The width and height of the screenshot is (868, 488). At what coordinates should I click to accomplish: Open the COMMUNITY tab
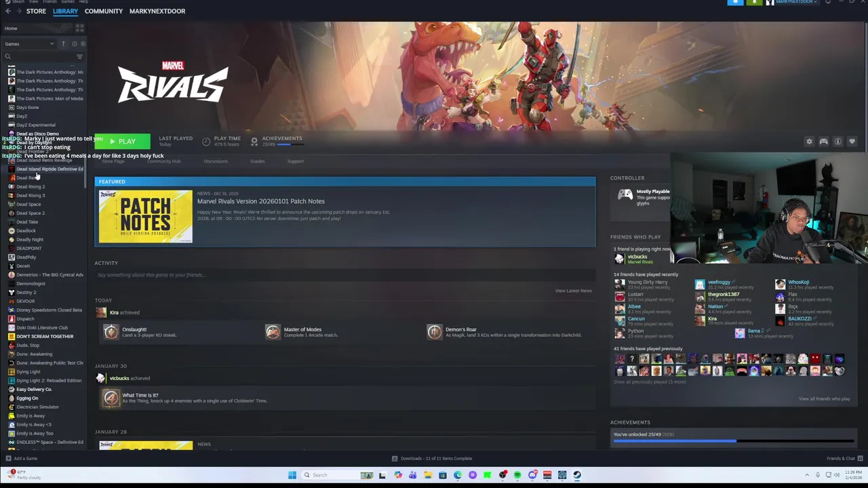[x=103, y=11]
